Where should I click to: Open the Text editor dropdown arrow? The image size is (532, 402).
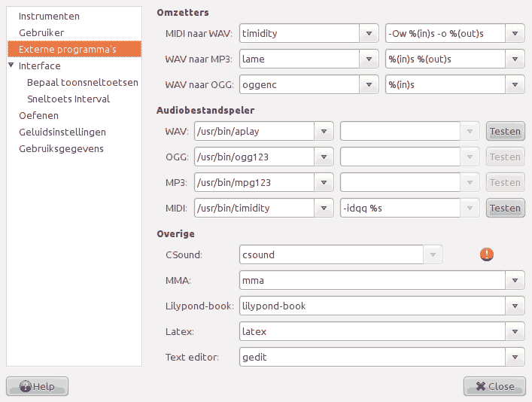click(x=515, y=358)
